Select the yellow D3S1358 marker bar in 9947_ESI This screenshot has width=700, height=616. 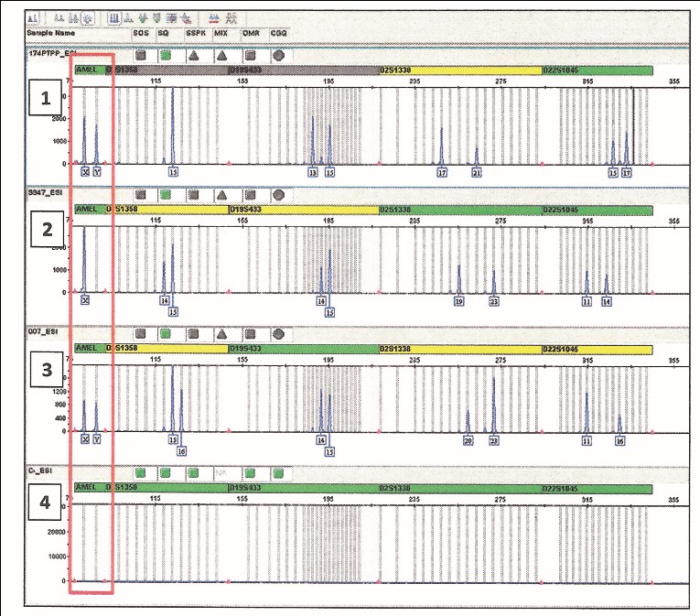click(x=167, y=209)
